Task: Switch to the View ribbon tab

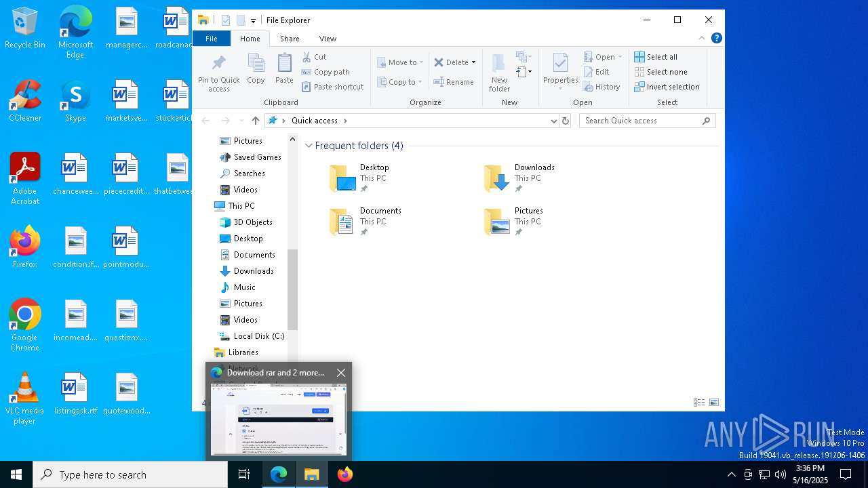Action: coord(328,39)
